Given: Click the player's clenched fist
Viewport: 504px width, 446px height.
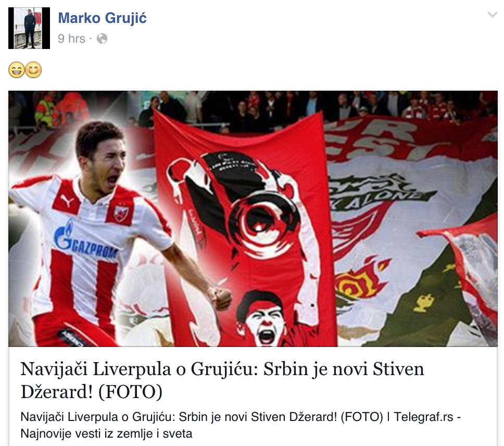Looking at the screenshot, I should pyautogui.click(x=221, y=298).
